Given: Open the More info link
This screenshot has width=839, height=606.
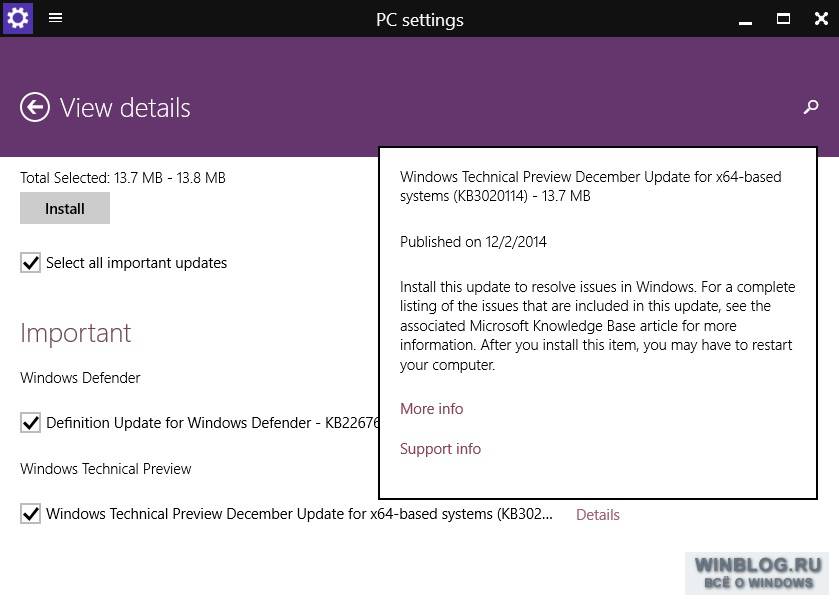Looking at the screenshot, I should [x=431, y=409].
